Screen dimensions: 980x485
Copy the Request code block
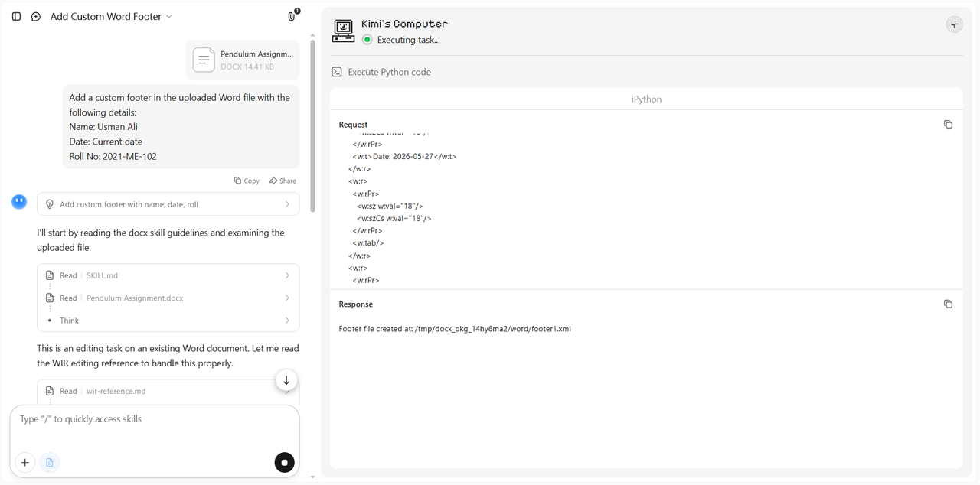click(x=948, y=125)
